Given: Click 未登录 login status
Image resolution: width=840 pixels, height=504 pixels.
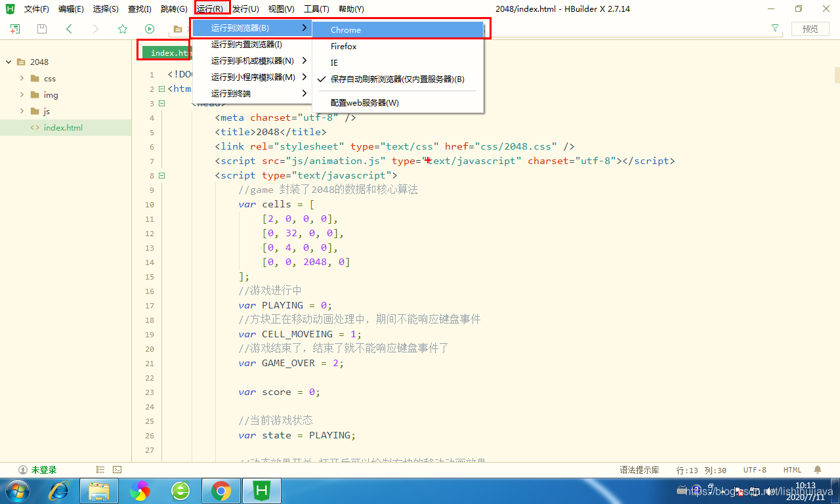Looking at the screenshot, I should [x=44, y=470].
